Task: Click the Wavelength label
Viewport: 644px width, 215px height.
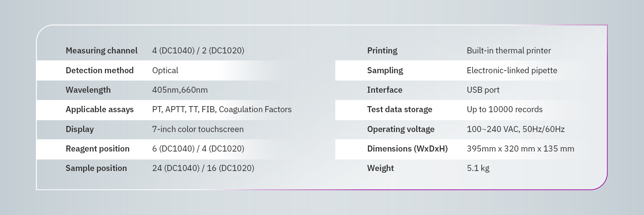Action: pos(88,90)
